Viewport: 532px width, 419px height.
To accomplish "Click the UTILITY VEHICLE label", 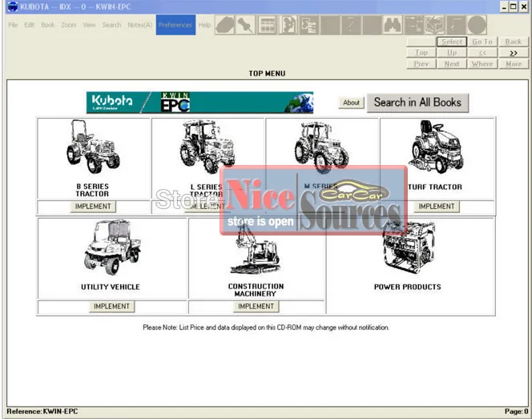I will tap(111, 287).
